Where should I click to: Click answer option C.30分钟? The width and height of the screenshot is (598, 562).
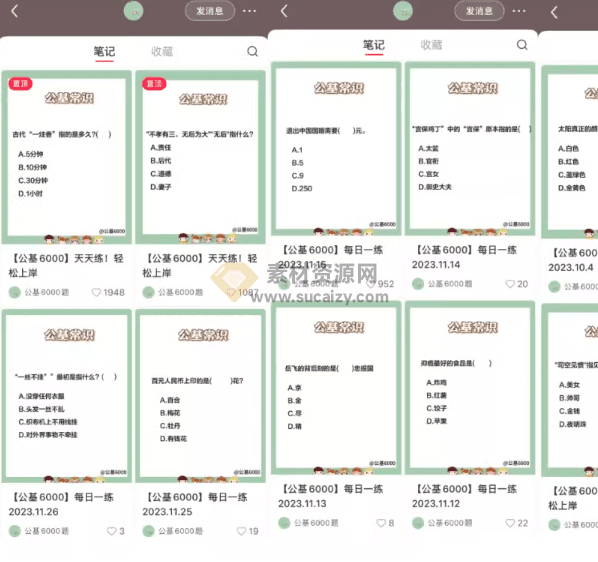pyautogui.click(x=33, y=180)
